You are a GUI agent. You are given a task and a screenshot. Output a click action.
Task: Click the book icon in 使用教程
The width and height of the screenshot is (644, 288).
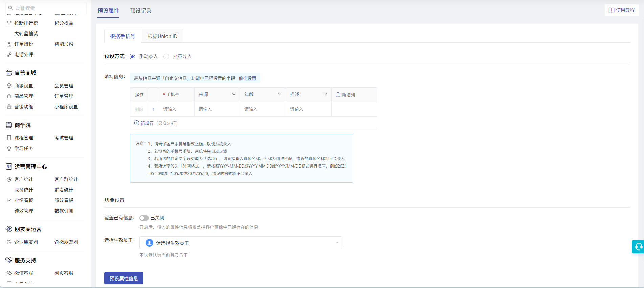(612, 10)
